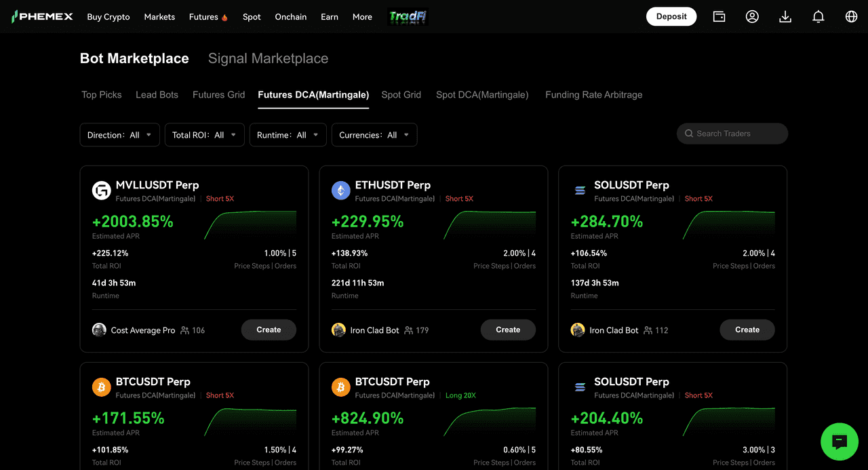Click the TradFi banner logo
868x470 pixels.
(x=408, y=16)
